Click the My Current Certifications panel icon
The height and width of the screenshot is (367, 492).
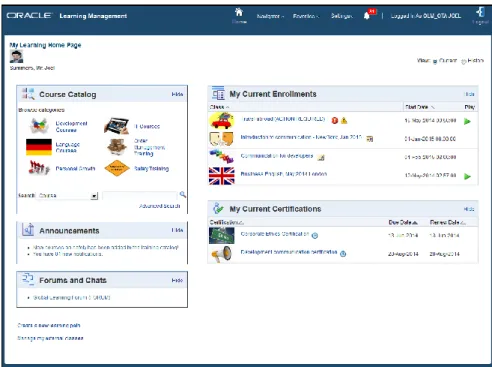tap(218, 208)
